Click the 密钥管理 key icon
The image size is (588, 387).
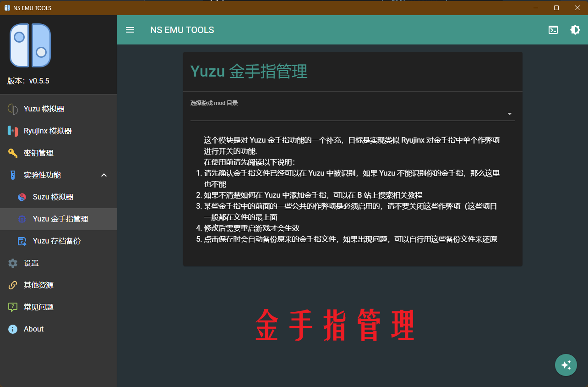(x=13, y=153)
